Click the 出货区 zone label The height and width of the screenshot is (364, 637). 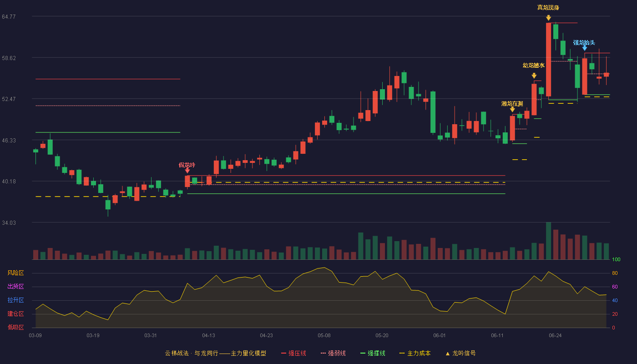pyautogui.click(x=16, y=287)
